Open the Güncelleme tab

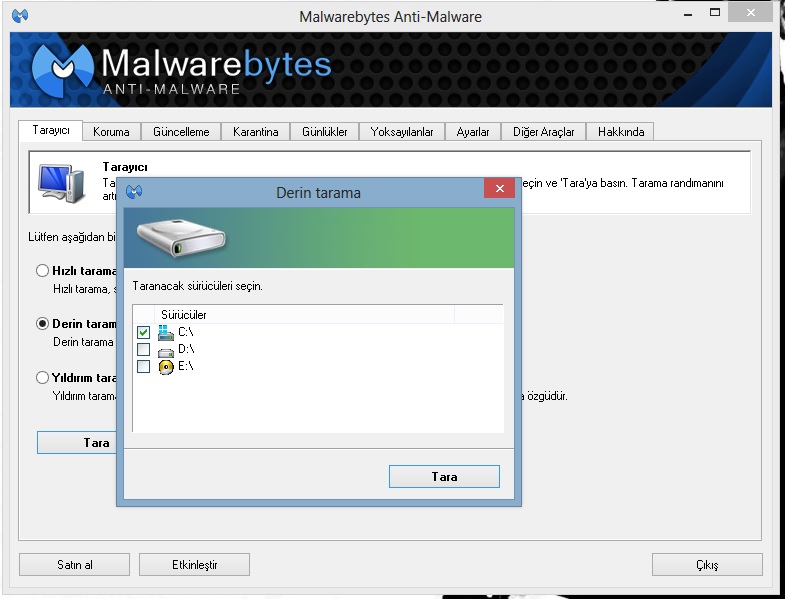181,132
